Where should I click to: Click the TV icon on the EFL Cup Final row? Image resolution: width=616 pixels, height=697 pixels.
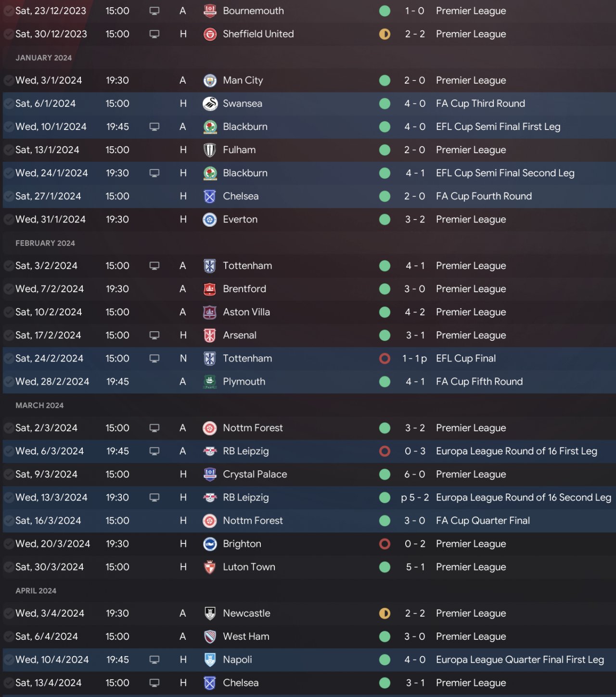coord(154,358)
